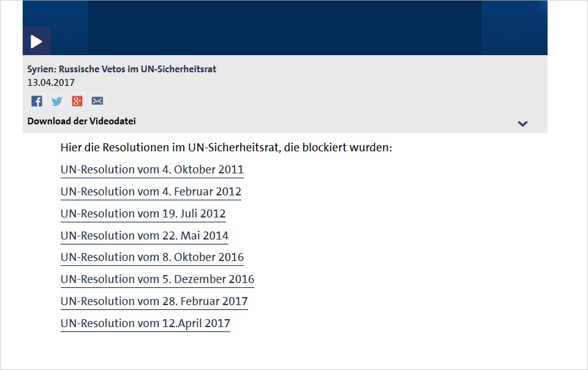Share by email envelope icon
Image resolution: width=588 pixels, height=370 pixels.
point(97,101)
